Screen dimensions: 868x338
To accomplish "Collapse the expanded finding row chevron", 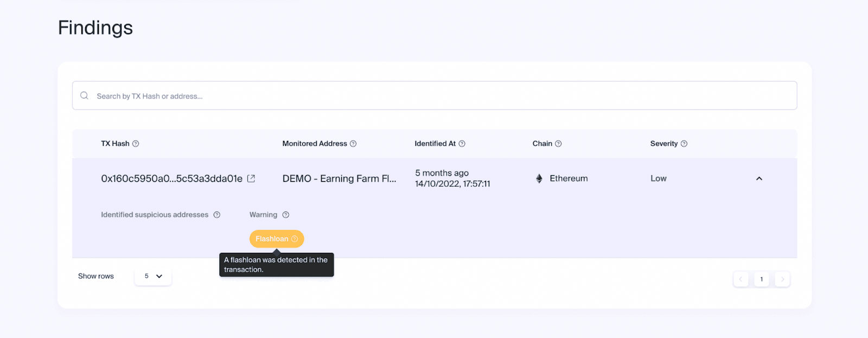I will click(x=759, y=178).
